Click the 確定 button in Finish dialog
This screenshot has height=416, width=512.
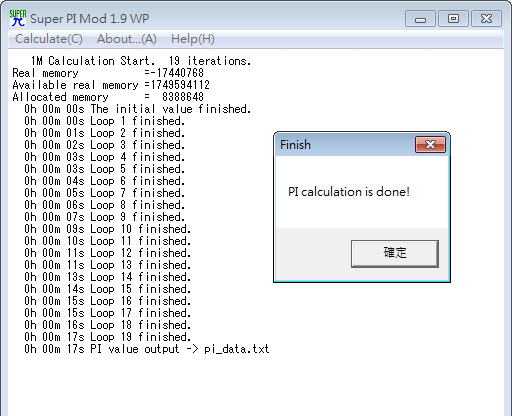tap(395, 253)
